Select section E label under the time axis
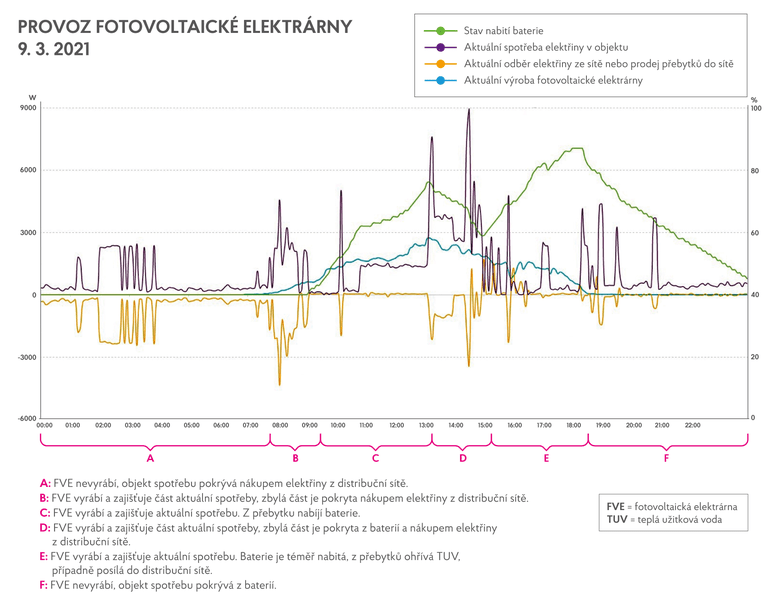 (x=546, y=459)
